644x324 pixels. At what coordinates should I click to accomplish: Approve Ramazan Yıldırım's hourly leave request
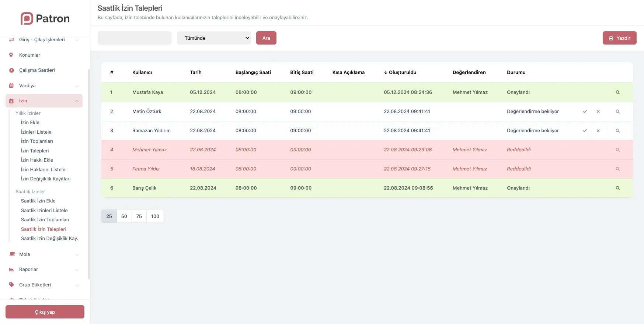coord(585,131)
